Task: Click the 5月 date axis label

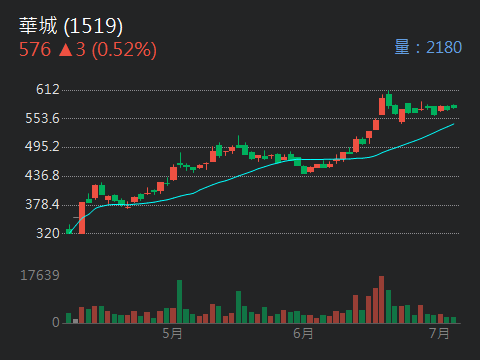Action: [x=172, y=333]
